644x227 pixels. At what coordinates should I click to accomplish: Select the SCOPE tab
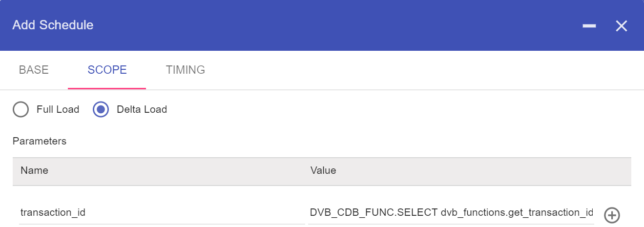(107, 70)
